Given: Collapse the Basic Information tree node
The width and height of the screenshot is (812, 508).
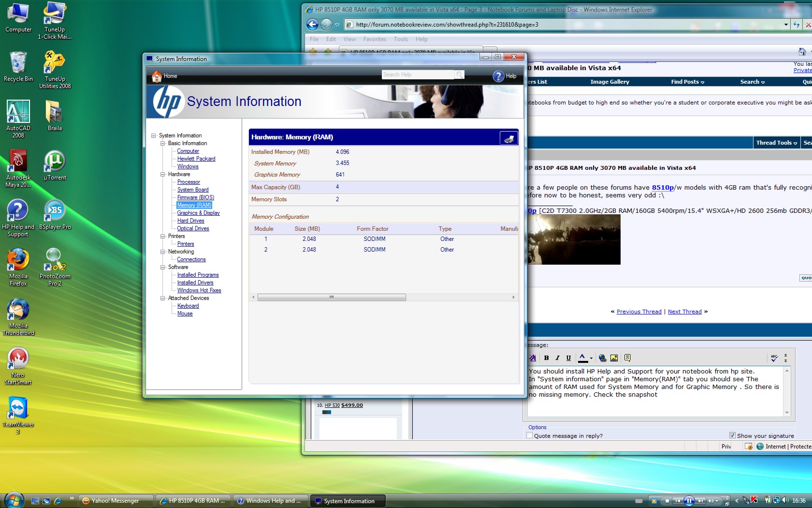Looking at the screenshot, I should pos(162,143).
